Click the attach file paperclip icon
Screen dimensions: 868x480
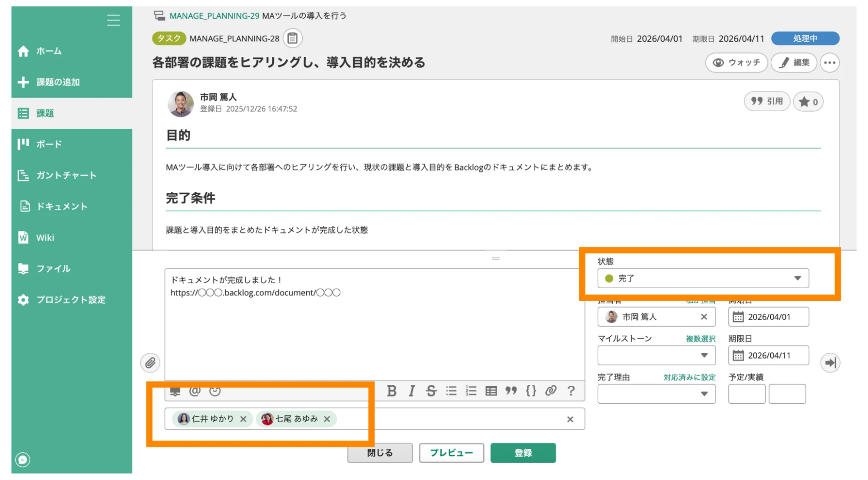(x=150, y=363)
